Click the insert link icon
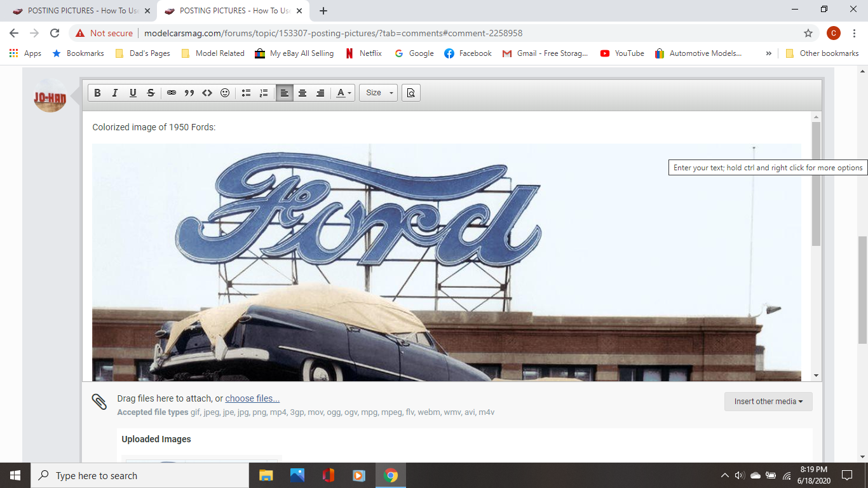The height and width of the screenshot is (488, 868). (172, 93)
